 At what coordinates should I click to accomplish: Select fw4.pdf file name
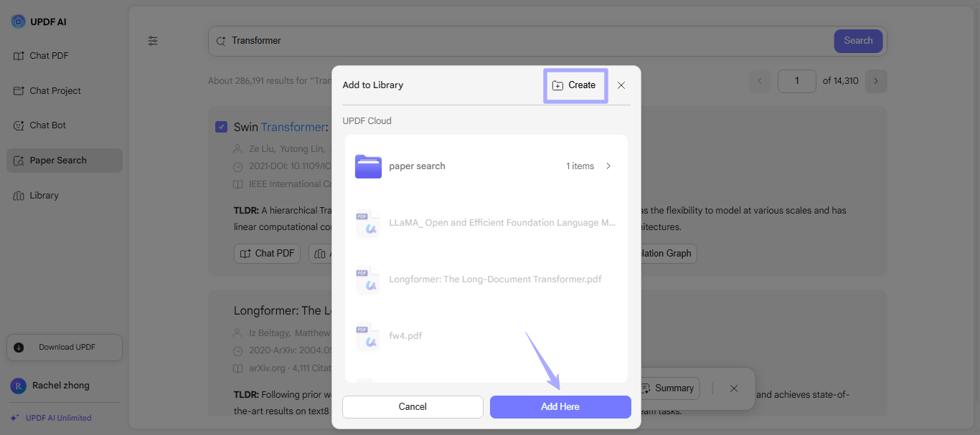[405, 335]
